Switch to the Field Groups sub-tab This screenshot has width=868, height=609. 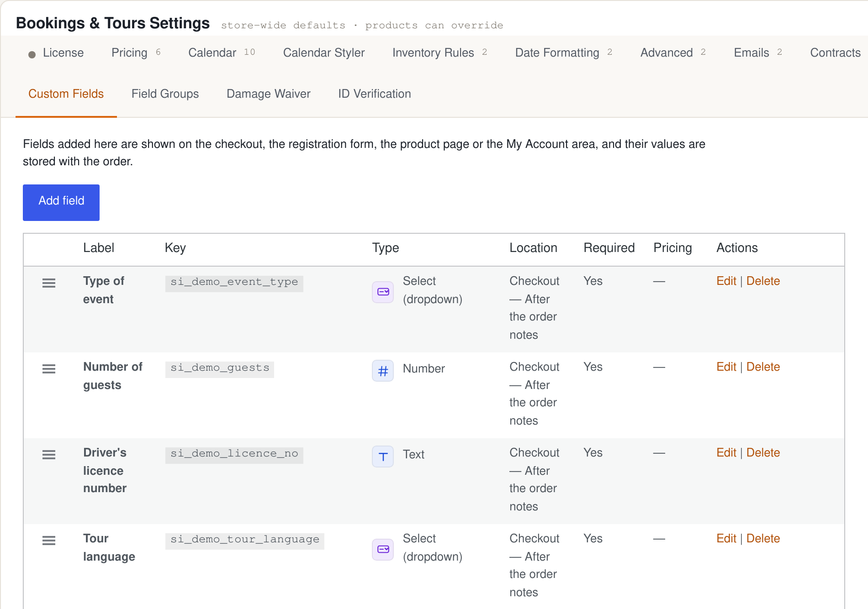tap(165, 94)
